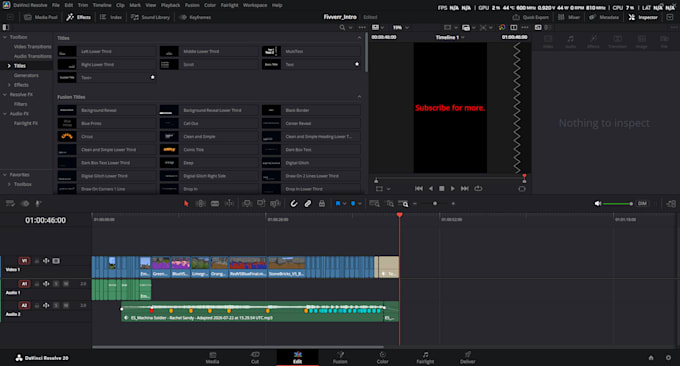The image size is (680, 366).
Task: Collapse the Resolve FX category
Action: (5, 95)
